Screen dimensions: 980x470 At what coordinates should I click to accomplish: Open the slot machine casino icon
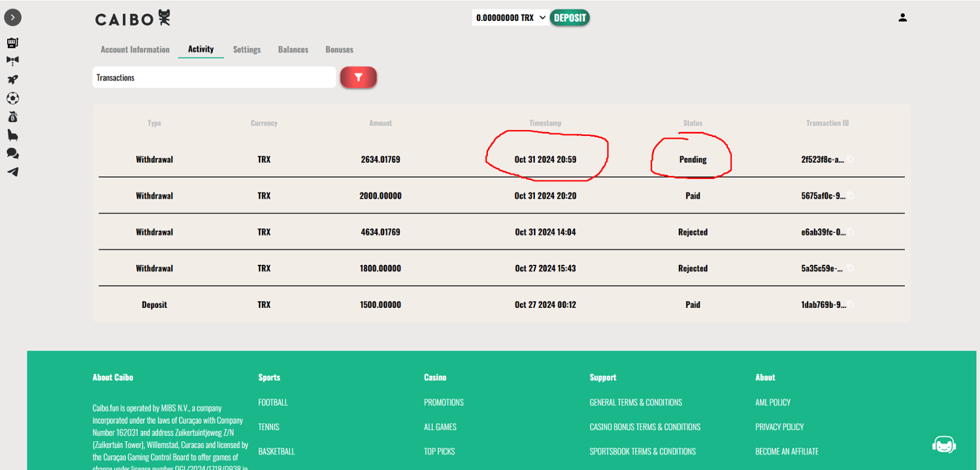[x=12, y=43]
